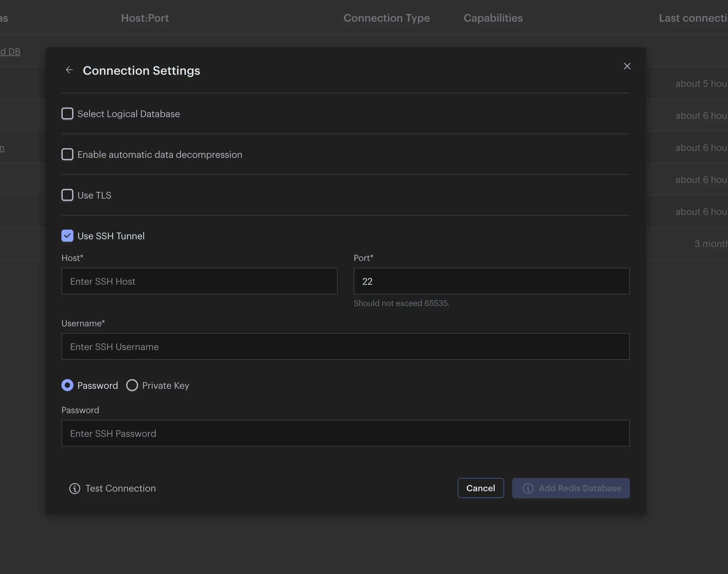Click Add Redis Database button
Screen dimensions: 728x574
pos(580,488)
